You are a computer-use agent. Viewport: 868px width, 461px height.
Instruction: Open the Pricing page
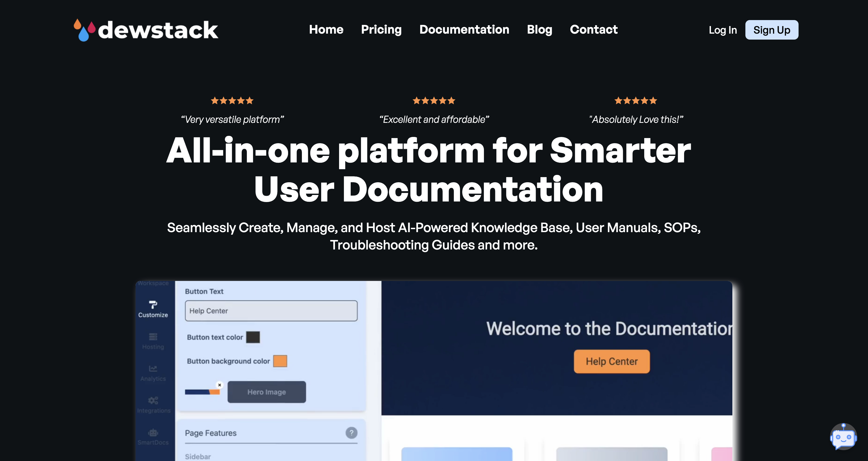[381, 30]
